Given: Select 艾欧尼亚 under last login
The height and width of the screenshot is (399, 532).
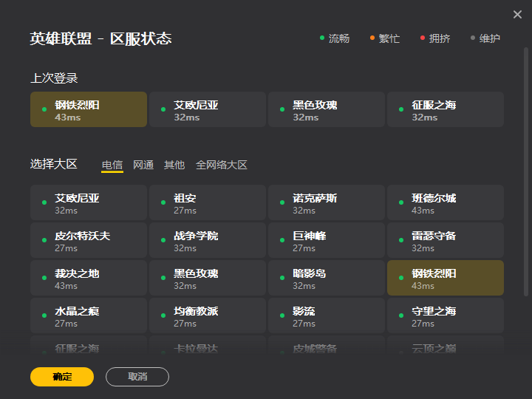Looking at the screenshot, I should click(208, 109).
